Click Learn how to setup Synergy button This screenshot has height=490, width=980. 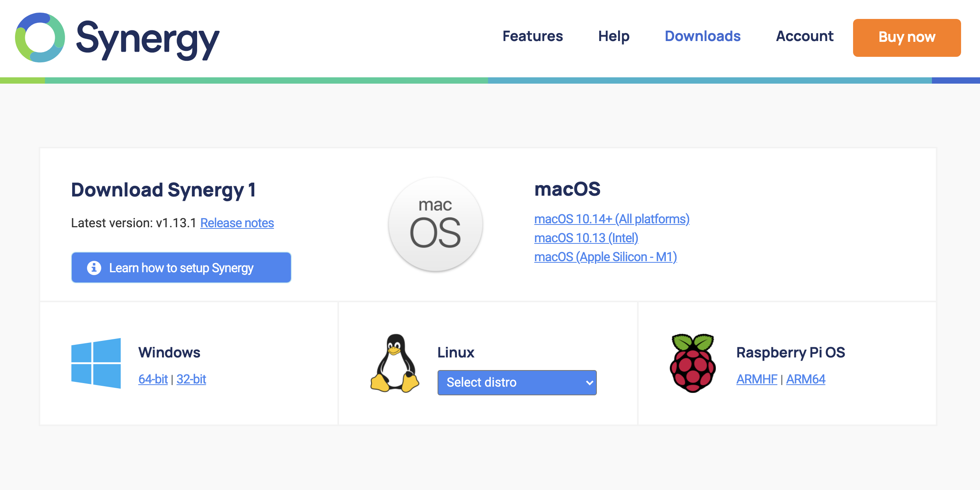point(181,267)
